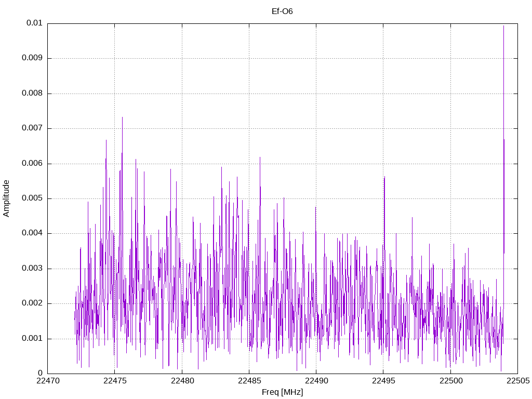Click the x-axis tick label 22475
The width and height of the screenshot is (532, 399).
click(115, 381)
